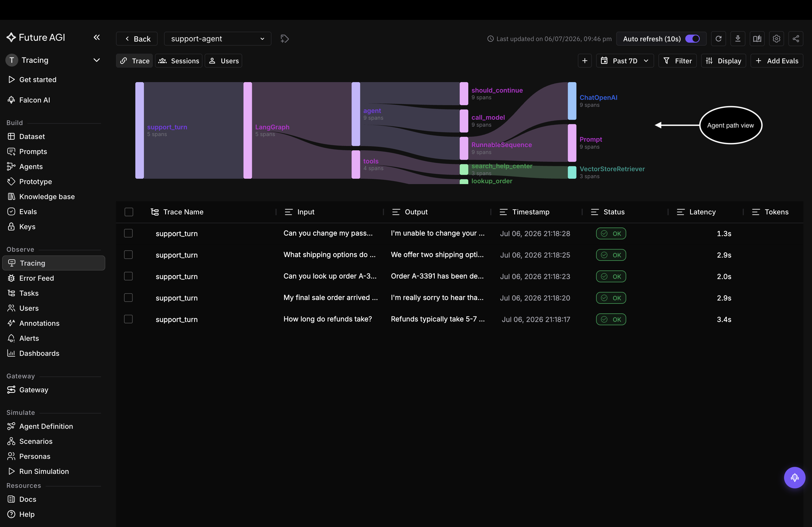Switch to the Sessions tab
This screenshot has height=527, width=812.
179,61
